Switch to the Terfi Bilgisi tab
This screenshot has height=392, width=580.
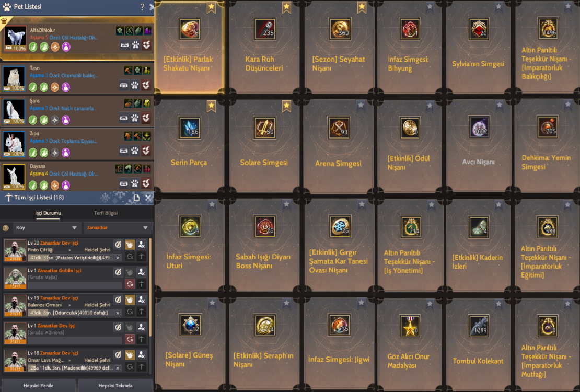click(x=106, y=213)
